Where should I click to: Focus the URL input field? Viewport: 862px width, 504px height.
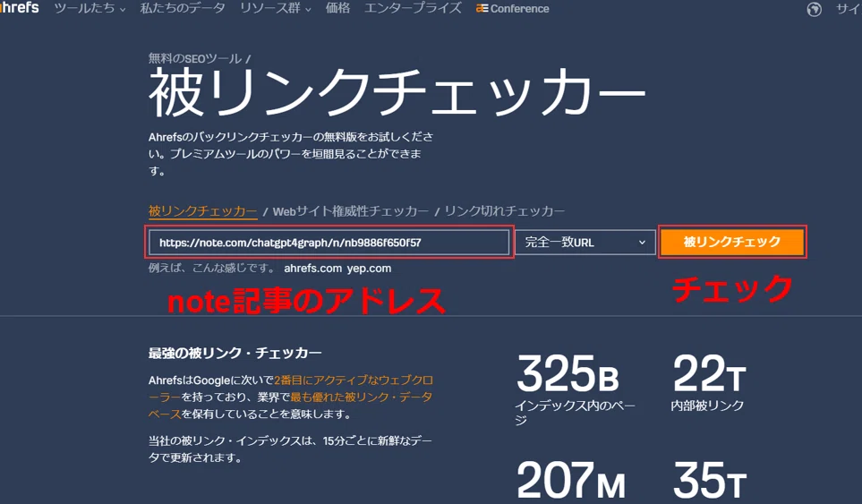click(329, 243)
